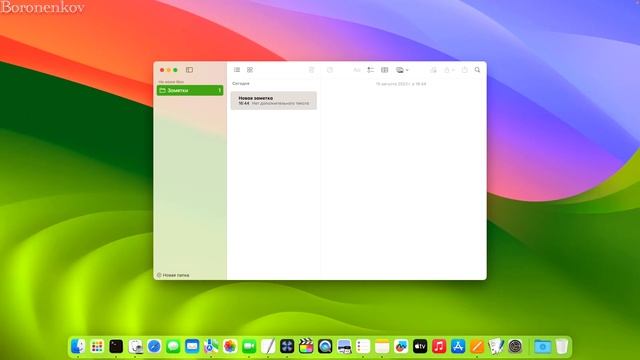Select the Новая заметка note row
The image size is (640, 360).
click(273, 100)
